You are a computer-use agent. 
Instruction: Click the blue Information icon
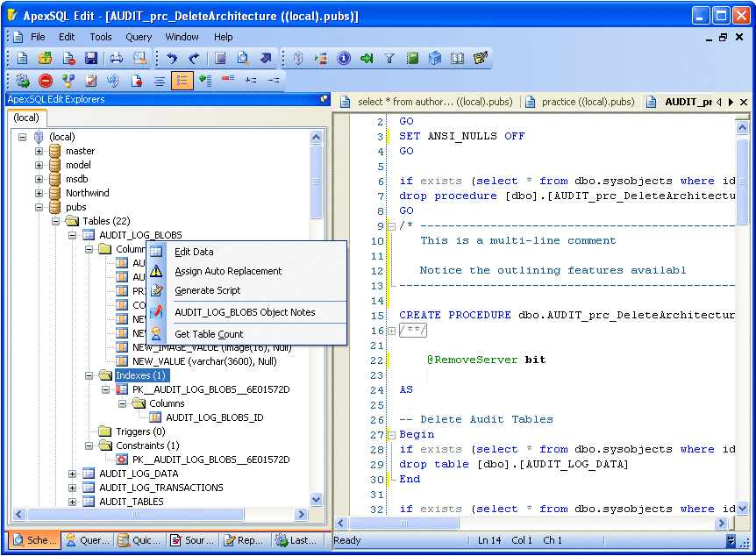pyautogui.click(x=343, y=59)
